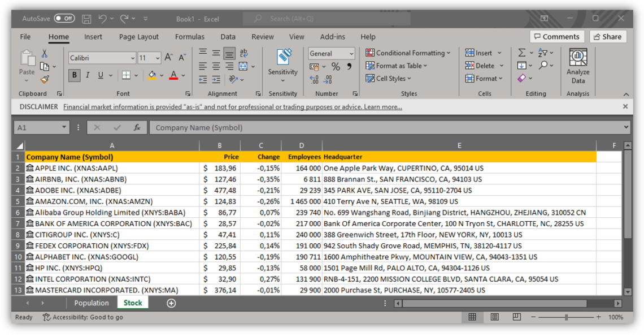Apply Italic formatting

click(88, 75)
